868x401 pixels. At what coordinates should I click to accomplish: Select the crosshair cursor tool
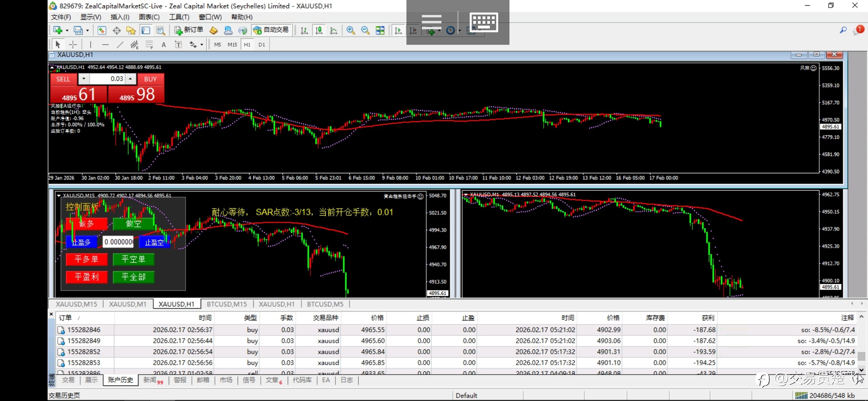coord(73,44)
